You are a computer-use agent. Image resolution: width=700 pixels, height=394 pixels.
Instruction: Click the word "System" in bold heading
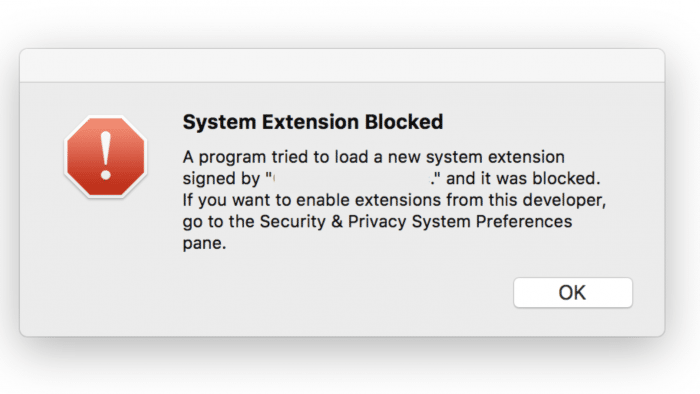[219, 122]
